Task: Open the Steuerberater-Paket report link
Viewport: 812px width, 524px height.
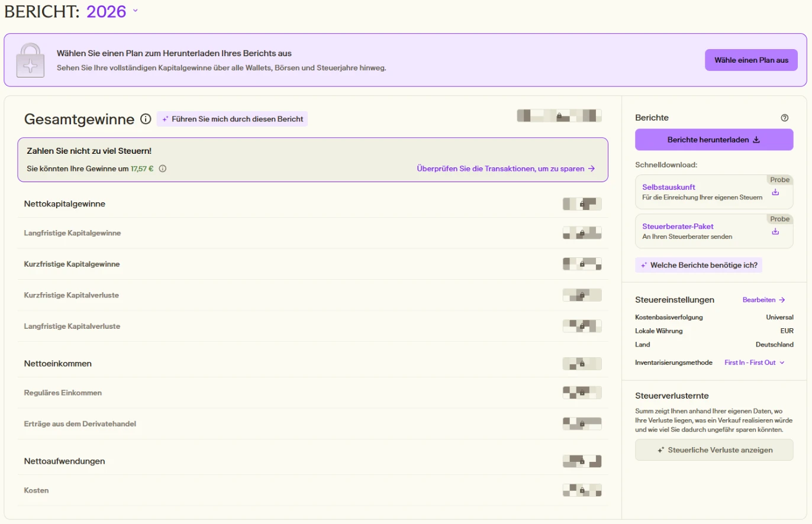Action: pyautogui.click(x=678, y=226)
